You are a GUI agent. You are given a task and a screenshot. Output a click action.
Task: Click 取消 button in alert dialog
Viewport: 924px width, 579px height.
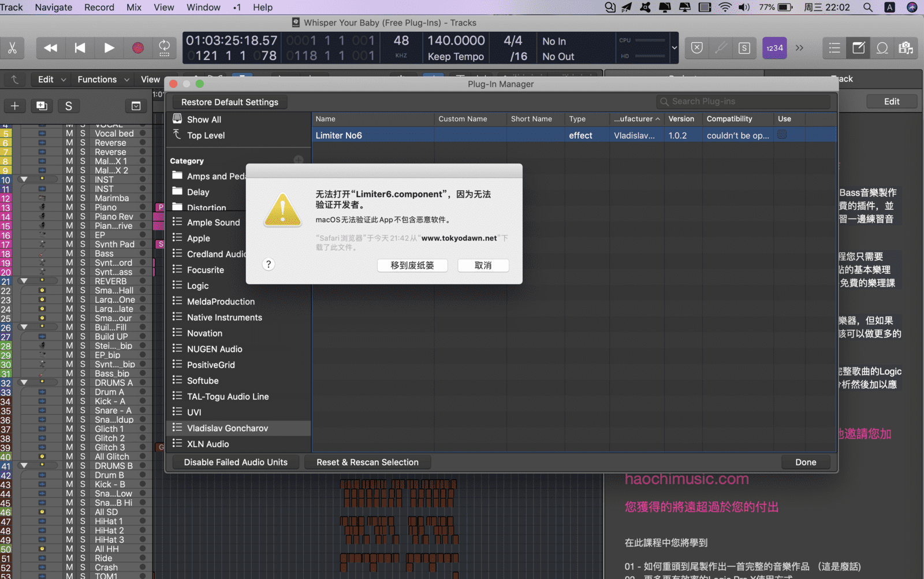(x=483, y=265)
